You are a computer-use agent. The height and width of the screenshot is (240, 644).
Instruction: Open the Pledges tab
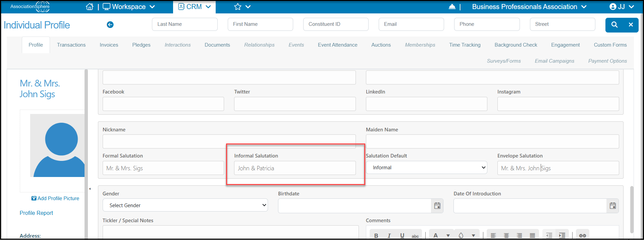[141, 45]
